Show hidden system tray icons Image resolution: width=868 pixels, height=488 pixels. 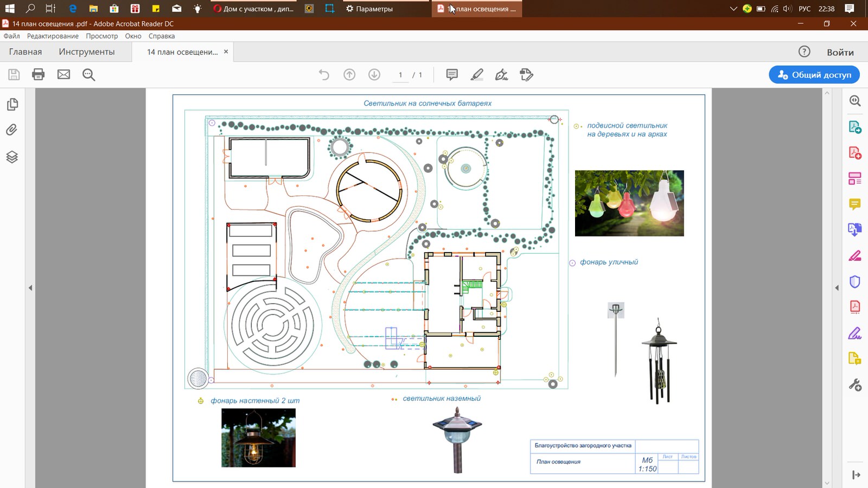click(x=733, y=9)
